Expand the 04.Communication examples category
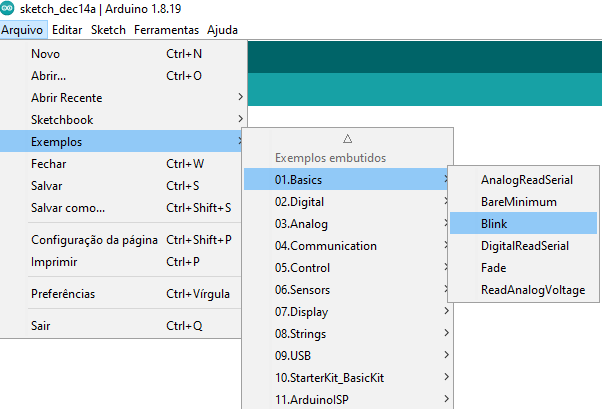 (x=347, y=245)
